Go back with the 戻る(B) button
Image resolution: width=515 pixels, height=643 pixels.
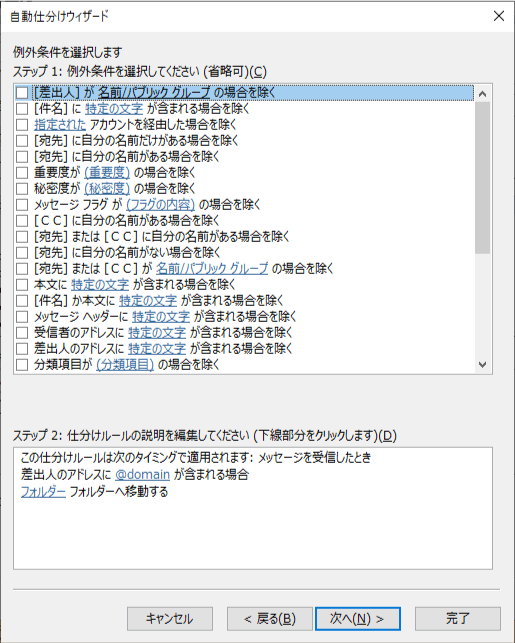(x=270, y=619)
